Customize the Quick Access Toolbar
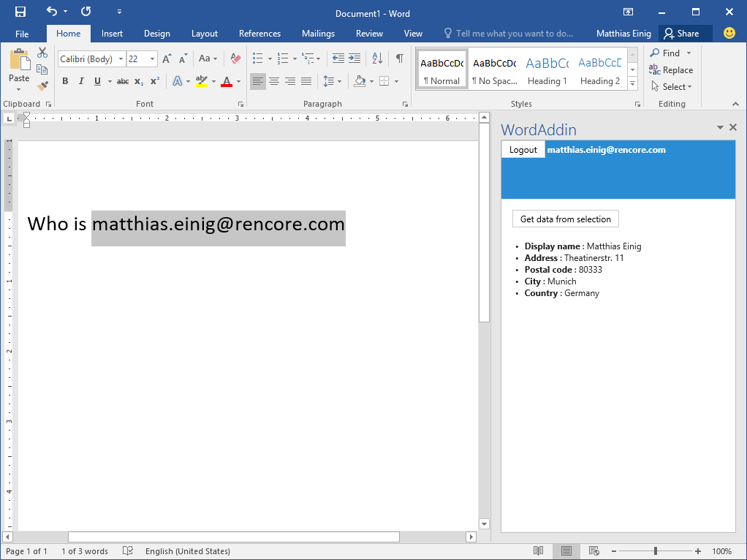 [120, 12]
